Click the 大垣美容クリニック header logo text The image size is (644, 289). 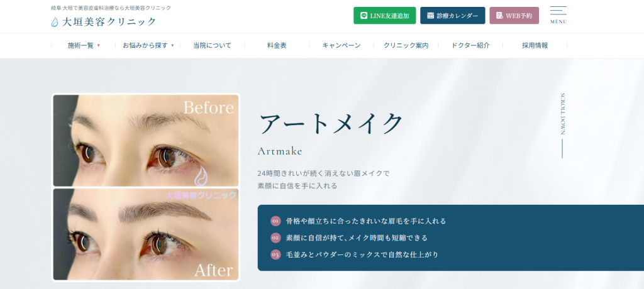(109, 22)
